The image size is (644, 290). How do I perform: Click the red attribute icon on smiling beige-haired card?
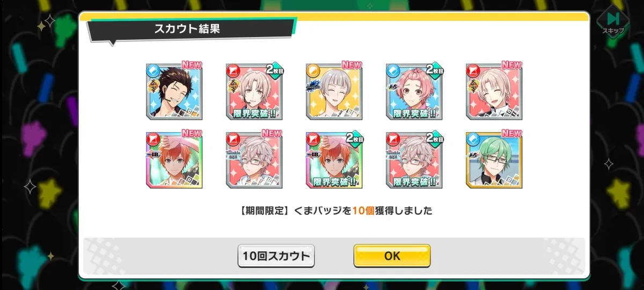click(x=473, y=70)
